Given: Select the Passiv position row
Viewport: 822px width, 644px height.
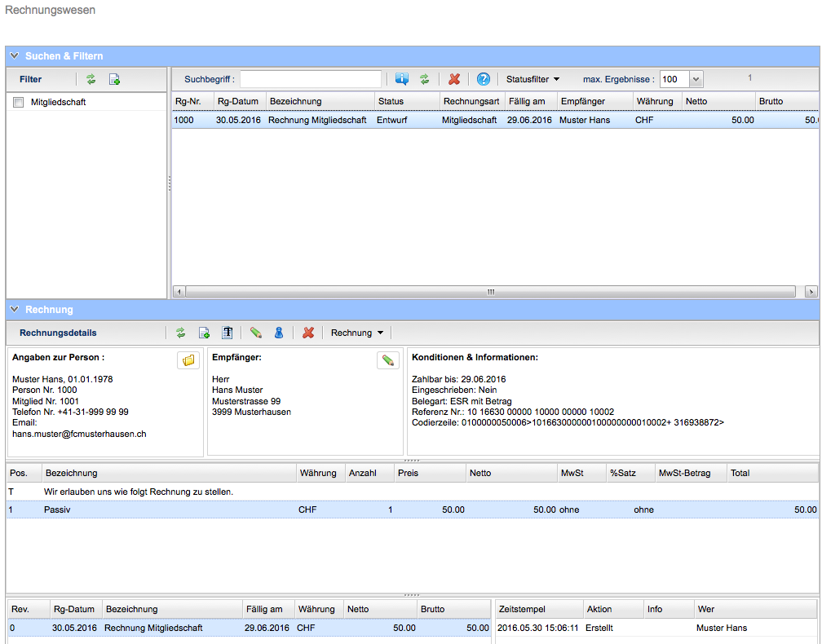Looking at the screenshot, I should point(413,509).
